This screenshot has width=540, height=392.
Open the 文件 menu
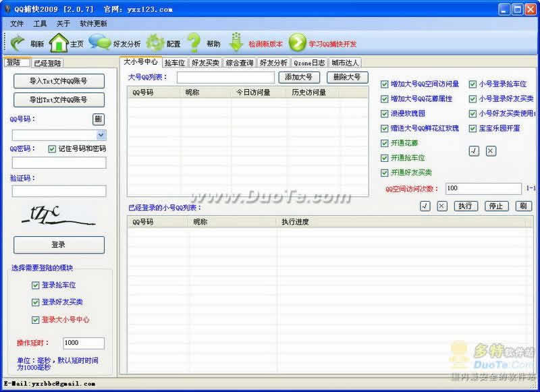click(x=17, y=24)
